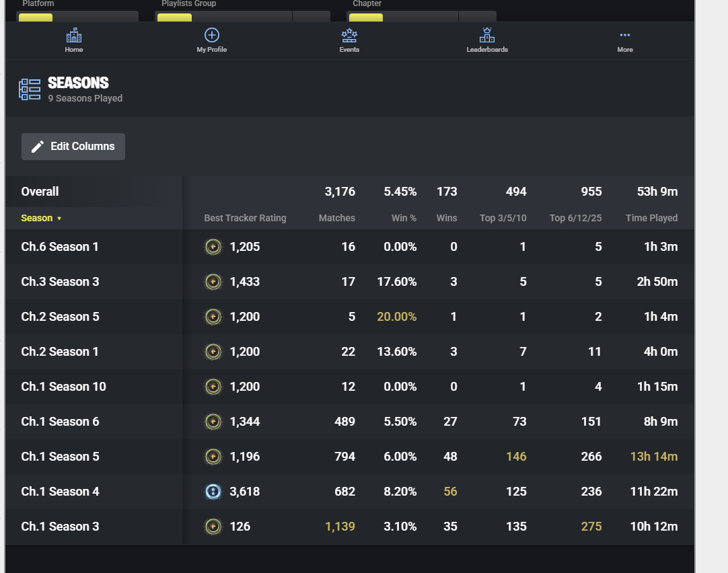Click blue rating badge for Ch.1 Season 4
The width and height of the screenshot is (728, 573).
[x=213, y=492]
